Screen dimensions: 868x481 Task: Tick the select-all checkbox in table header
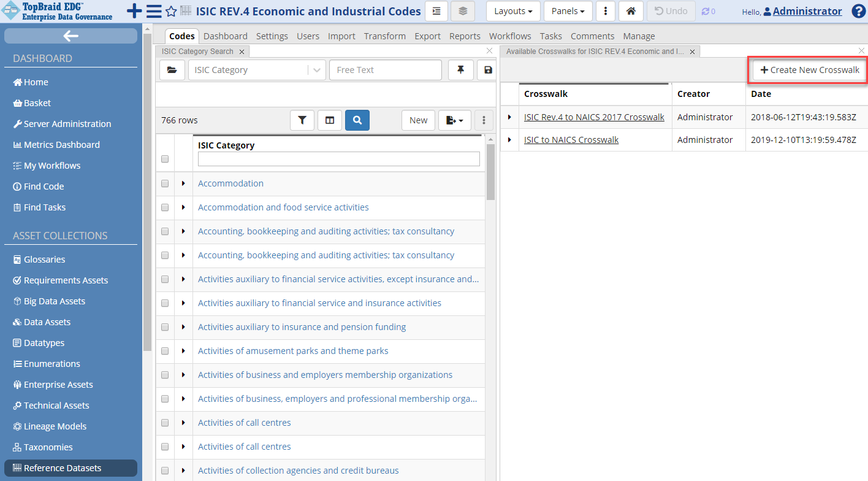point(165,159)
